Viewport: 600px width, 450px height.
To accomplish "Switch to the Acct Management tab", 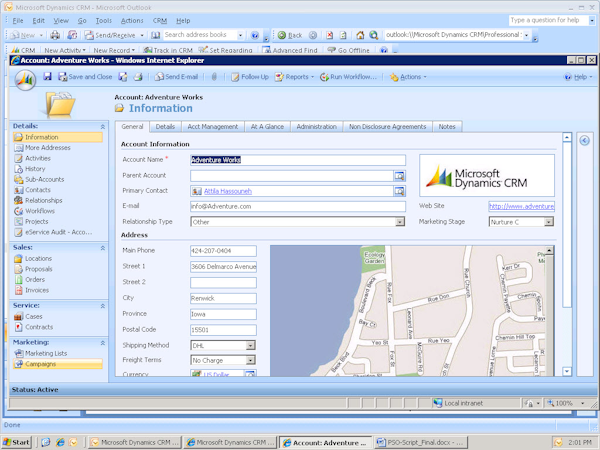I will pyautogui.click(x=214, y=127).
